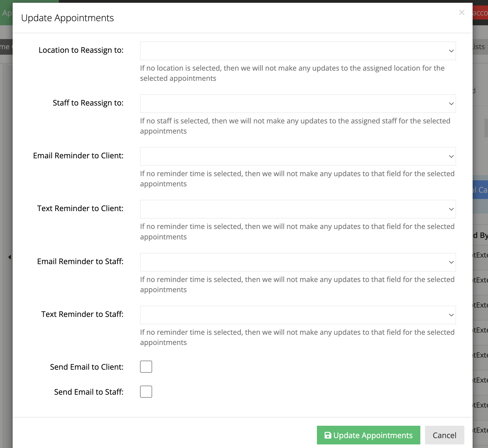Click the Update Appointments dialog title
Viewport: 488px width, 448px height.
coord(68,18)
